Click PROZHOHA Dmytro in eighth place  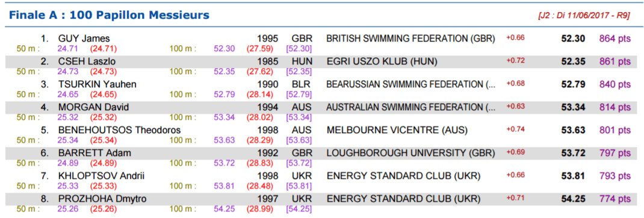coord(102,199)
